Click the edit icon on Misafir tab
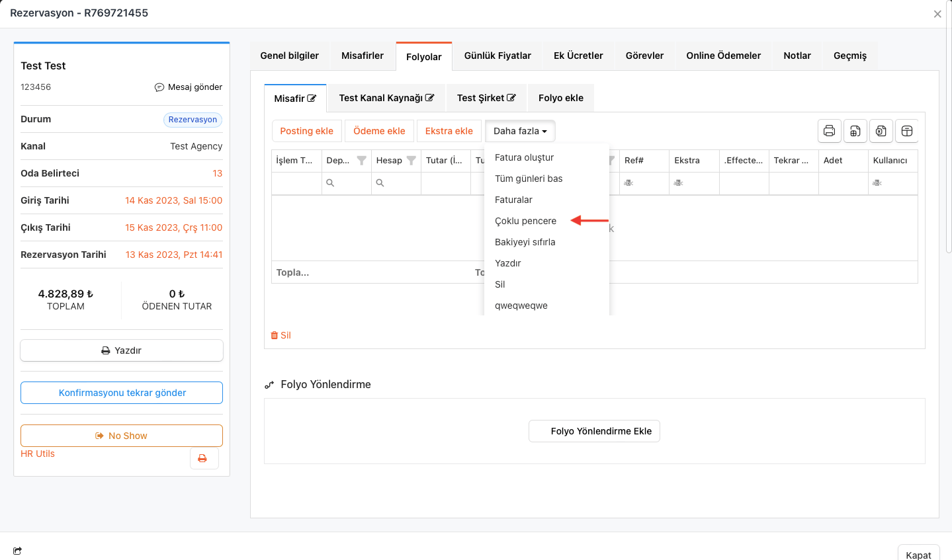 pyautogui.click(x=312, y=99)
